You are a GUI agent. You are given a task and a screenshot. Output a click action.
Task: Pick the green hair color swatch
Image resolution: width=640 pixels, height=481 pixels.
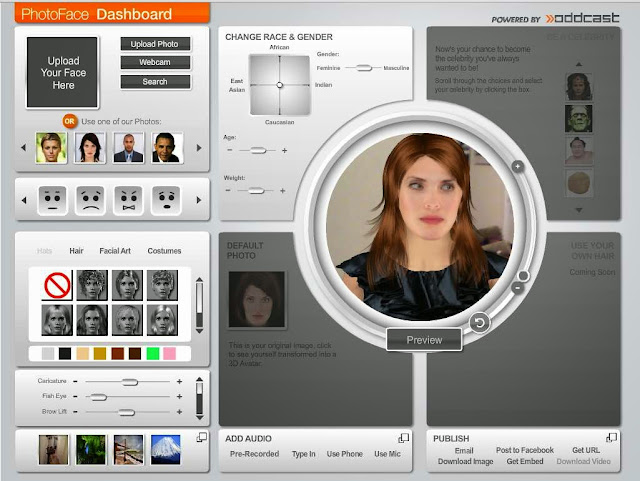coord(153,354)
